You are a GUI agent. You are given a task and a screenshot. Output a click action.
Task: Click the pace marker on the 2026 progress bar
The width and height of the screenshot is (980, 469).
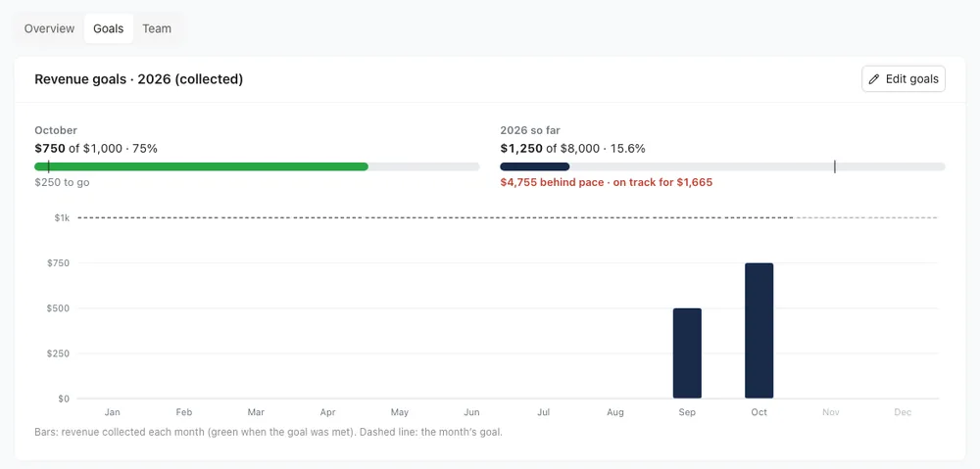click(x=834, y=166)
